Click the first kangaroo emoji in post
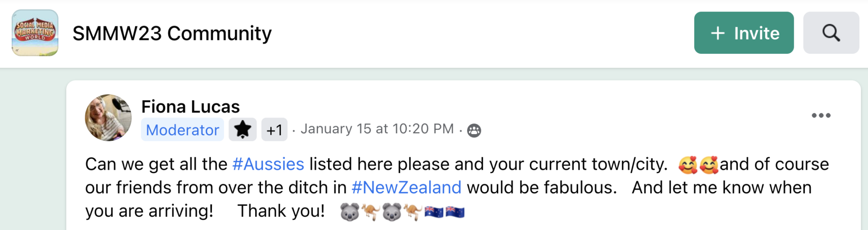 click(x=370, y=211)
